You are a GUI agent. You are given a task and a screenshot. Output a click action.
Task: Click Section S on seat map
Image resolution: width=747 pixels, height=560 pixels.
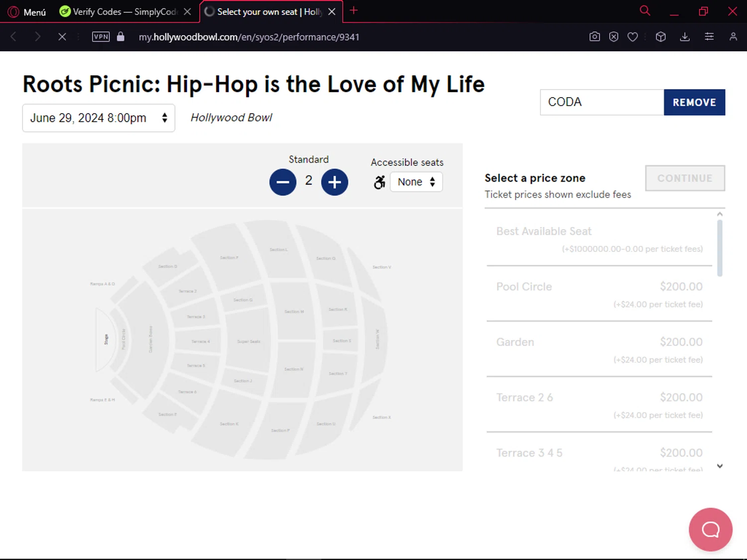pyautogui.click(x=342, y=341)
